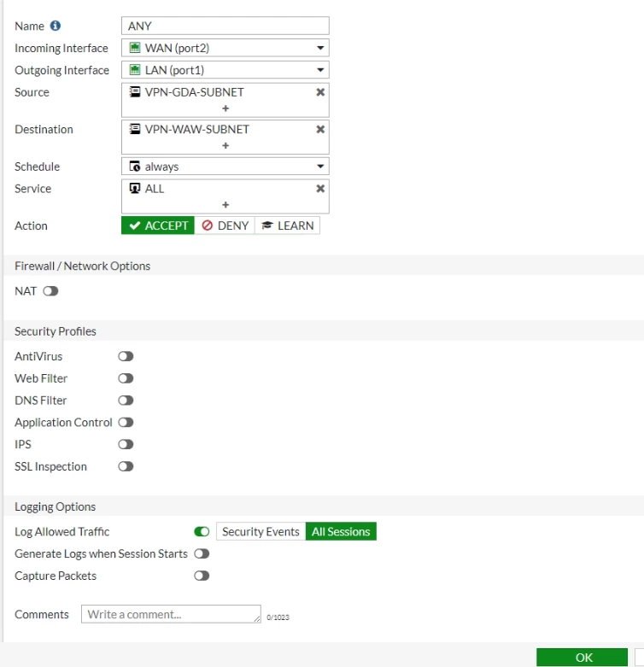Click the ALL service entry

point(155,189)
